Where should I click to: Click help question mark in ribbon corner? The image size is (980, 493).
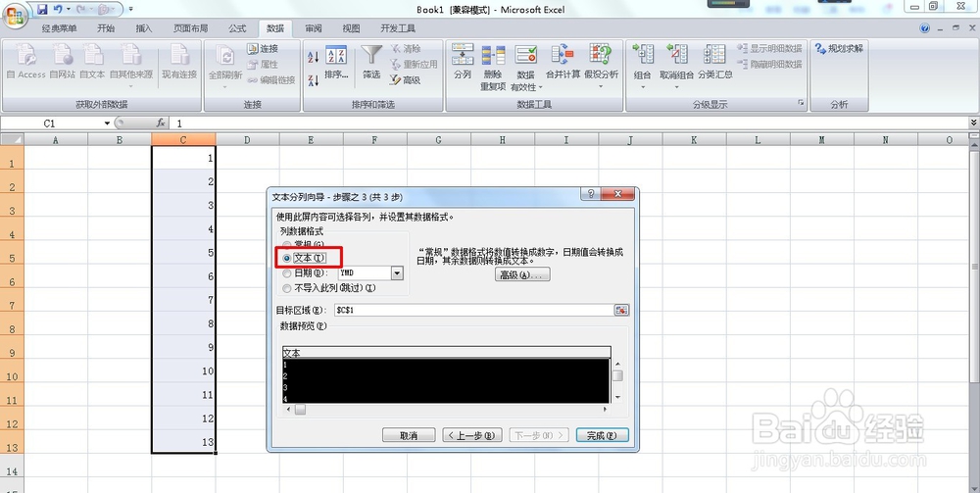click(925, 28)
